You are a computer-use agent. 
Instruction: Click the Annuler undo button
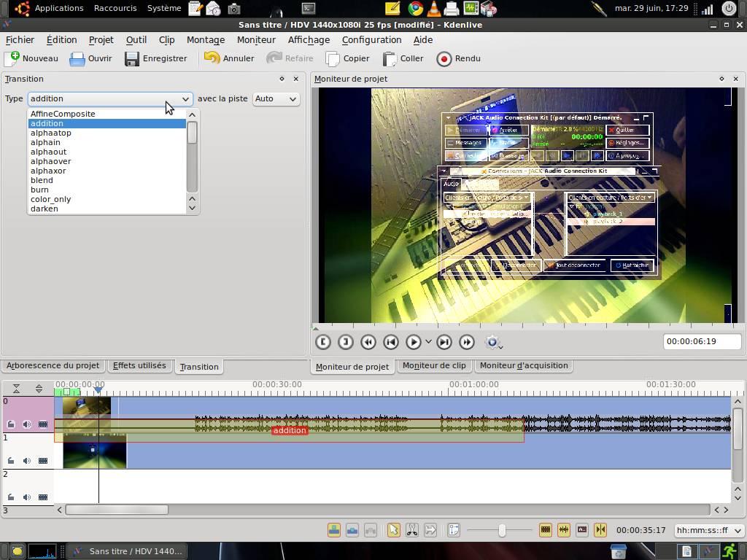229,58
